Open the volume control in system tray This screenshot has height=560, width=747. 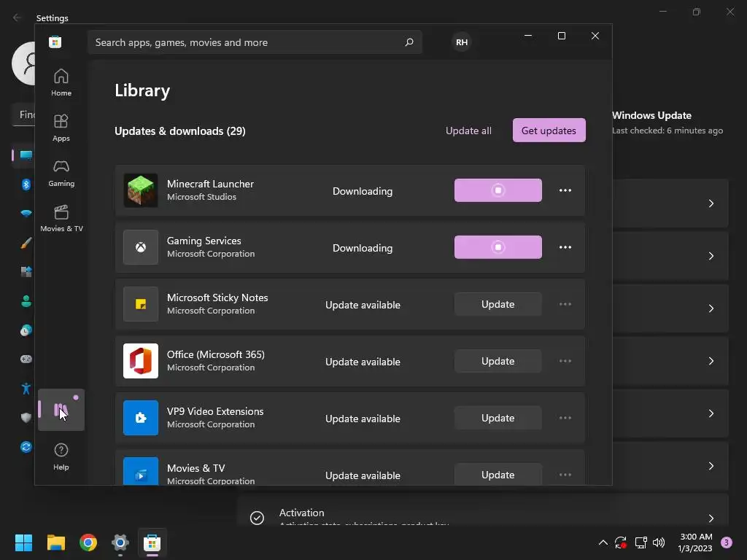[659, 542]
